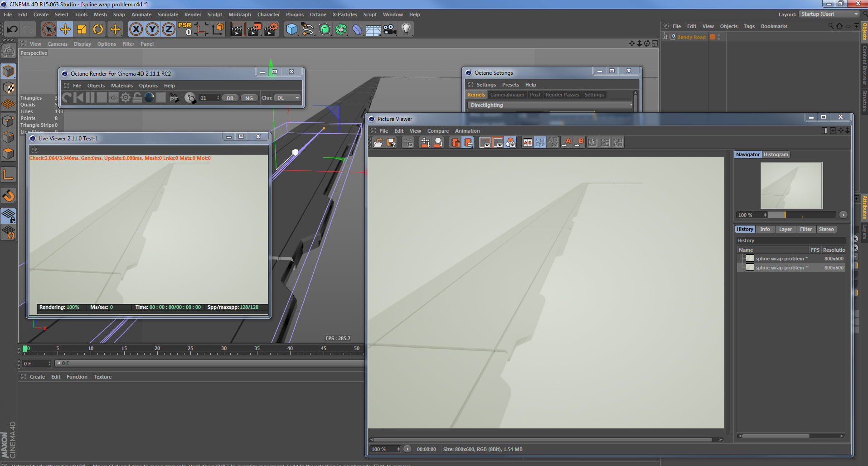Screen dimensions: 868x466
Task: Click the NG button in Octane toolbar
Action: (249, 98)
